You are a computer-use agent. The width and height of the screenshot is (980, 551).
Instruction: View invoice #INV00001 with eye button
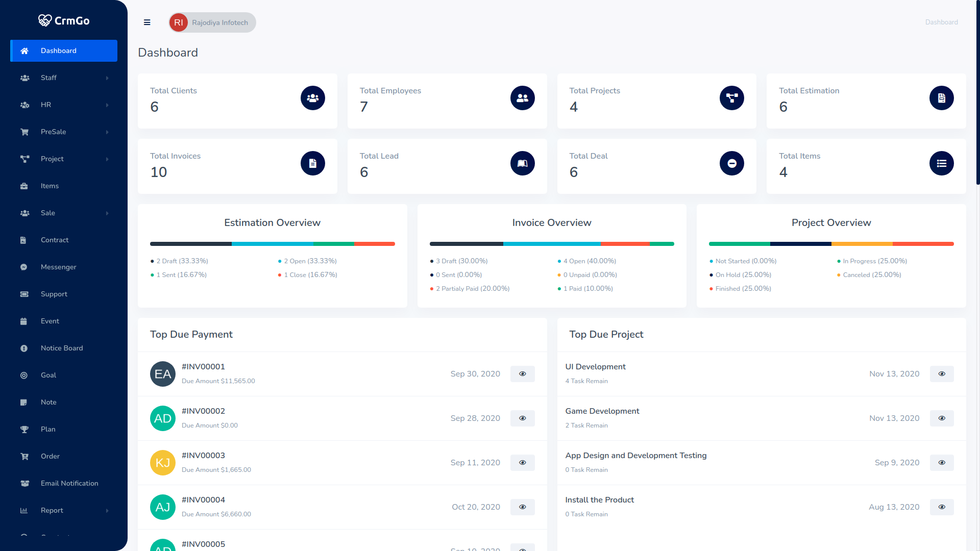522,374
